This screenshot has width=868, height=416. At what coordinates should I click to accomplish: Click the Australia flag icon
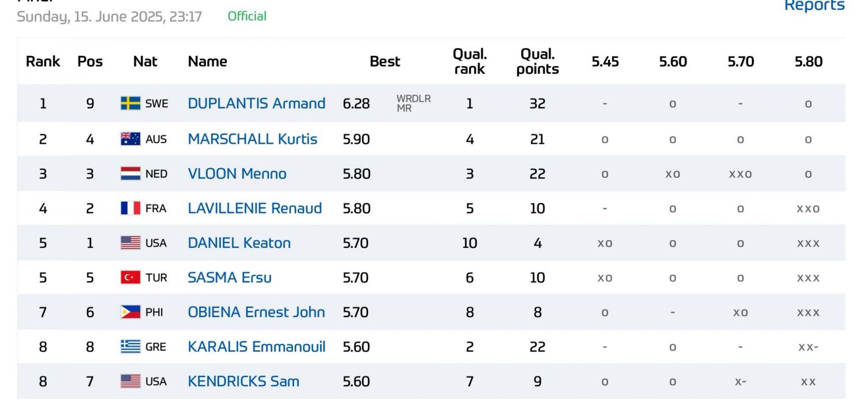[x=130, y=139]
